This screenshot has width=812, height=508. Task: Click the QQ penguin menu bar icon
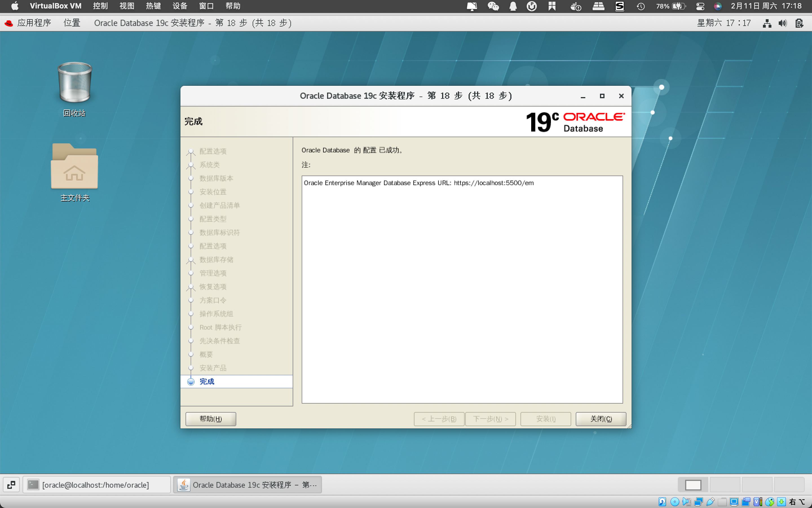pyautogui.click(x=513, y=6)
